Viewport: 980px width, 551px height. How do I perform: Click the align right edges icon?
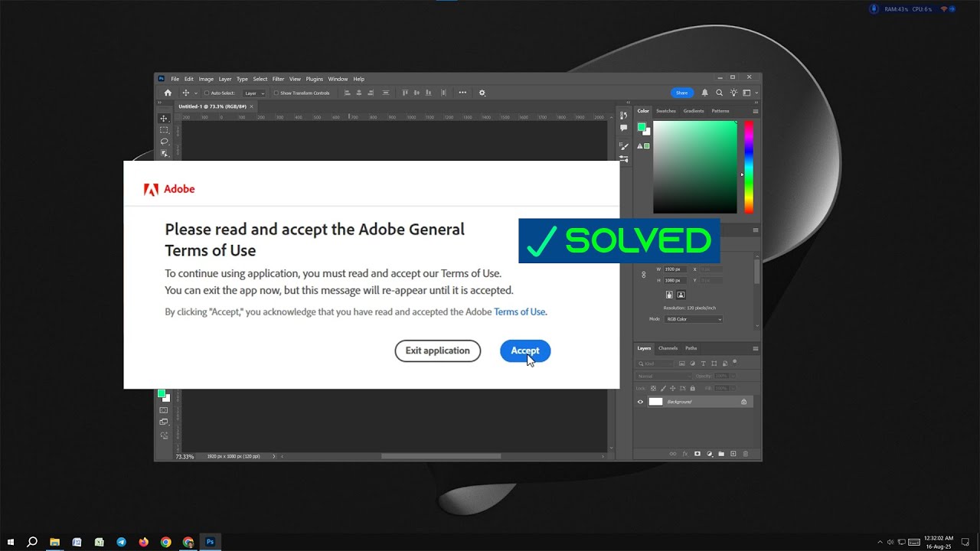point(371,93)
